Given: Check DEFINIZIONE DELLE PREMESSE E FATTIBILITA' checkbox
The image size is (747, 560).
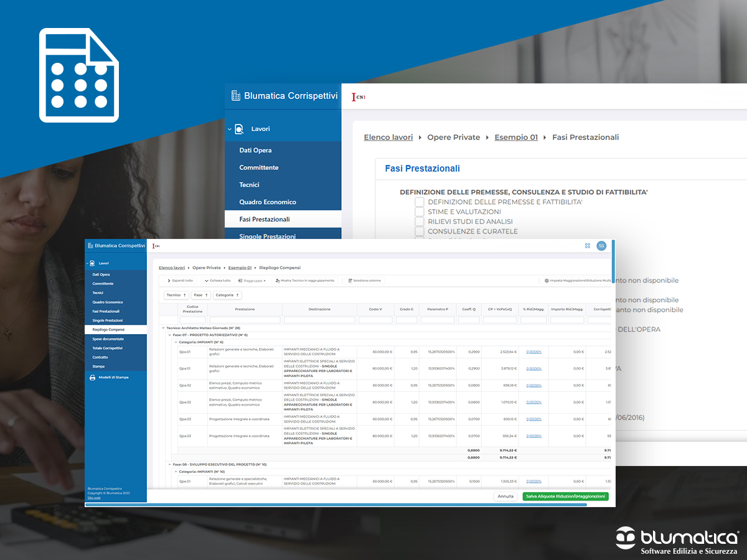Looking at the screenshot, I should pos(420,202).
